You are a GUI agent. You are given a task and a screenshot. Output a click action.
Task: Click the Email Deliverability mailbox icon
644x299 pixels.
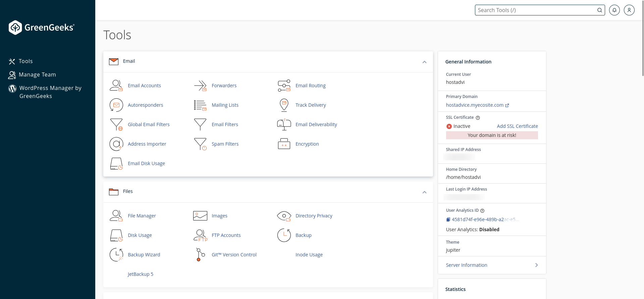tap(284, 124)
